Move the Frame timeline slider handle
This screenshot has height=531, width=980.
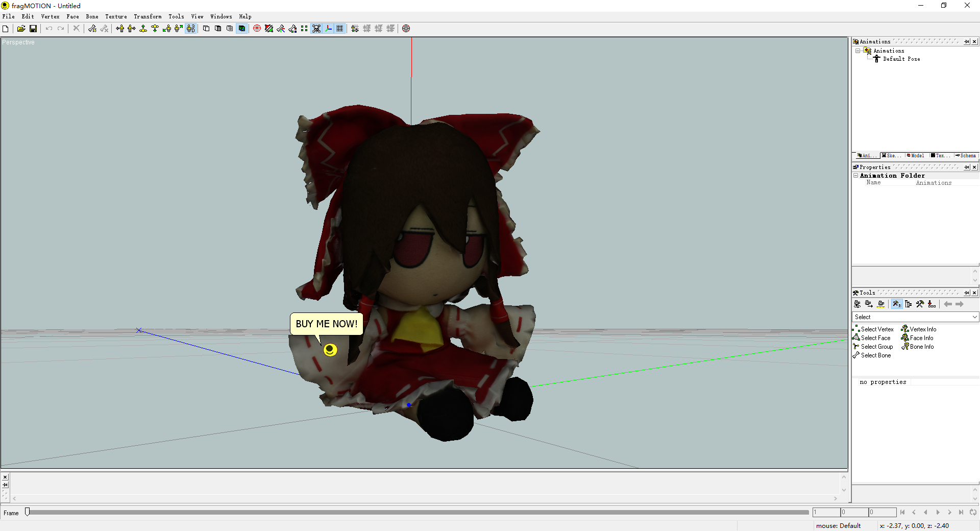coord(28,512)
